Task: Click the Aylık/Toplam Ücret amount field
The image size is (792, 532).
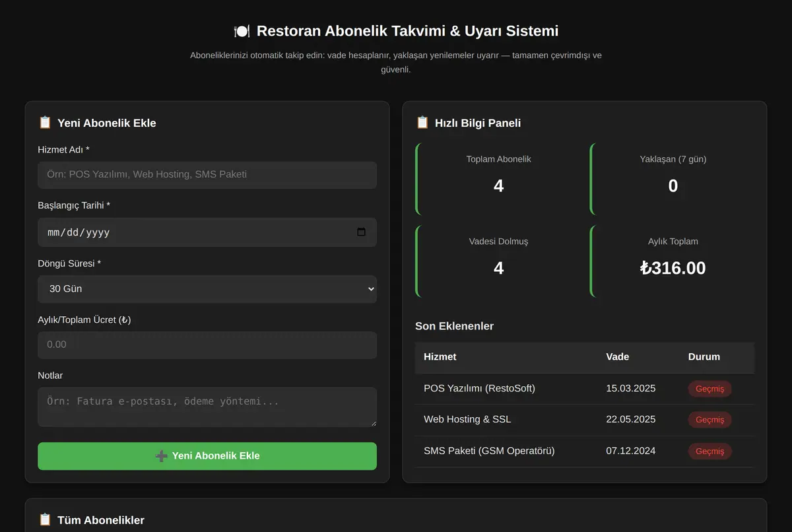Action: coord(207,345)
